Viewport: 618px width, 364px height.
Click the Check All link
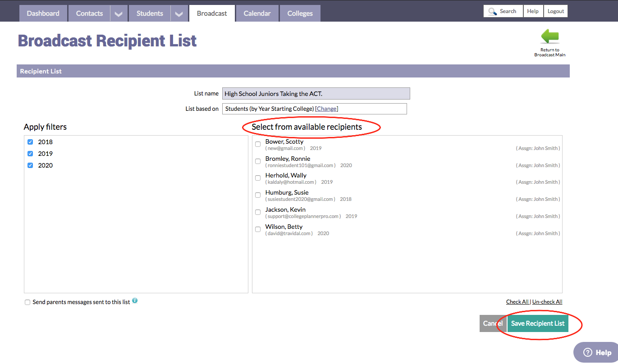517,302
